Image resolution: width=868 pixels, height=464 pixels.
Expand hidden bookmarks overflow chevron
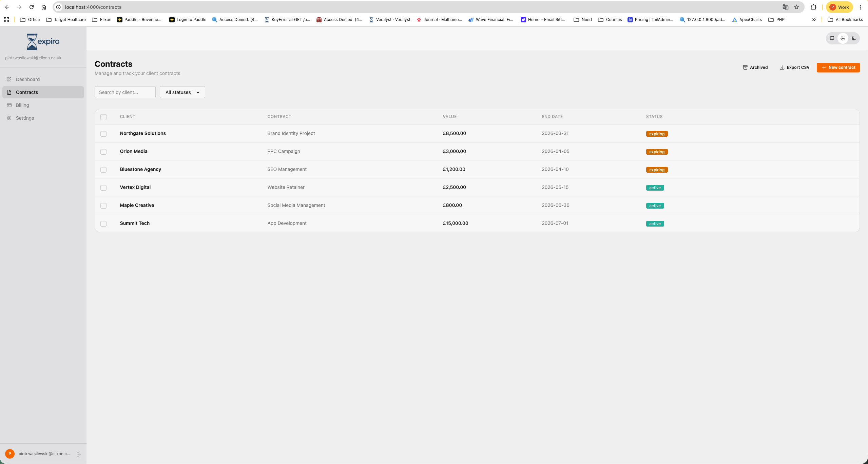pyautogui.click(x=814, y=20)
